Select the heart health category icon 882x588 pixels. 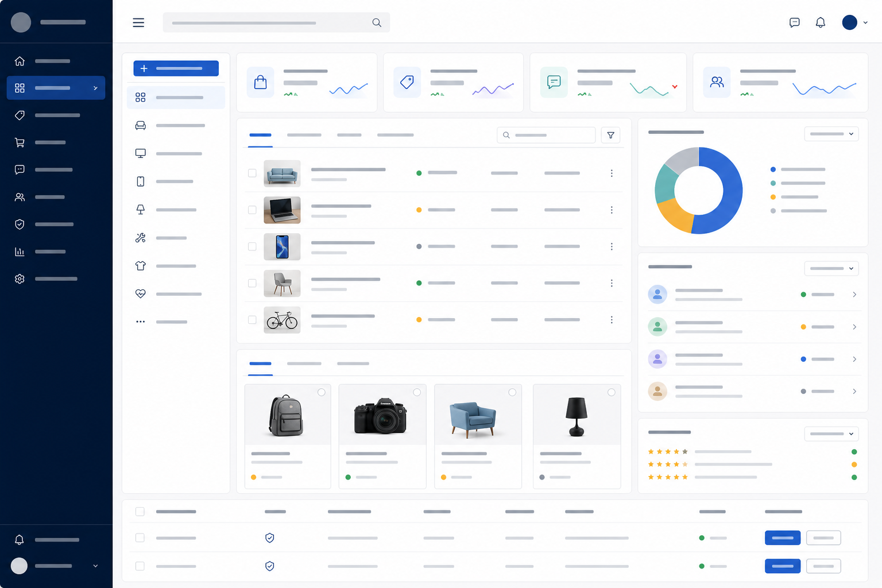point(141,293)
